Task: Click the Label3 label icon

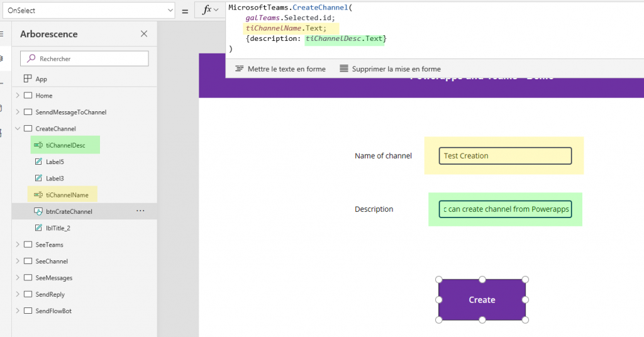Action: pyautogui.click(x=38, y=178)
